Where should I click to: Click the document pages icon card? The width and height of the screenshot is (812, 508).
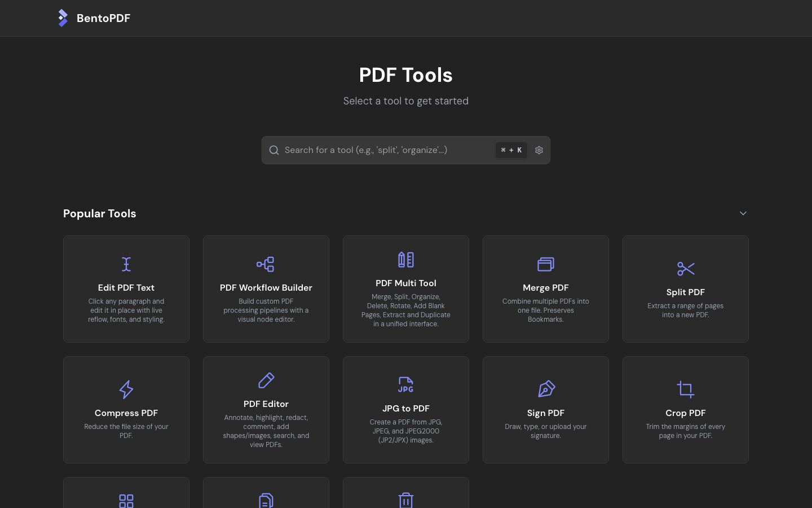[x=266, y=493]
